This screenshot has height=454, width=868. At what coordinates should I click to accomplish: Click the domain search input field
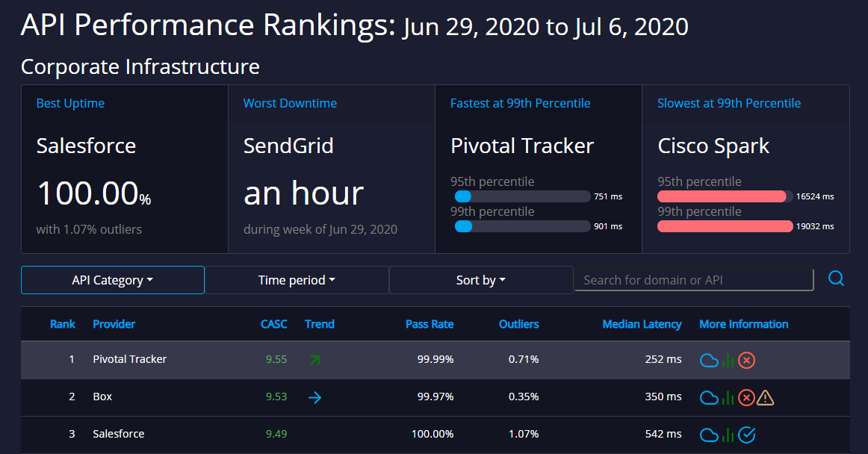(694, 279)
